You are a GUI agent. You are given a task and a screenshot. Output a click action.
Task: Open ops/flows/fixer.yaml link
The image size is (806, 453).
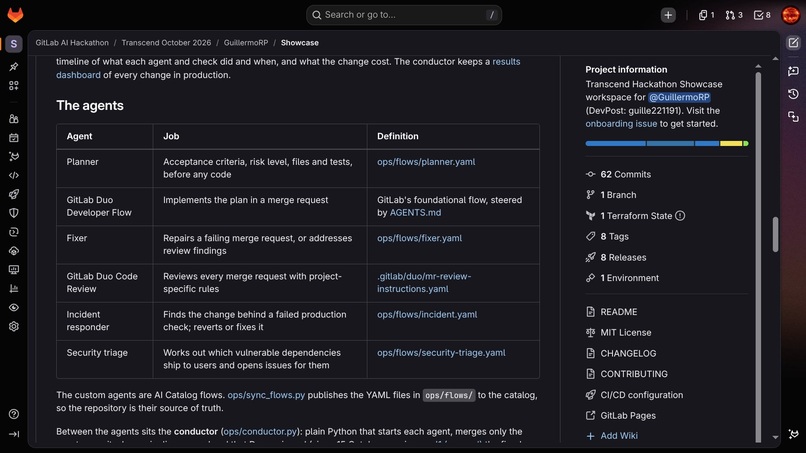(419, 238)
